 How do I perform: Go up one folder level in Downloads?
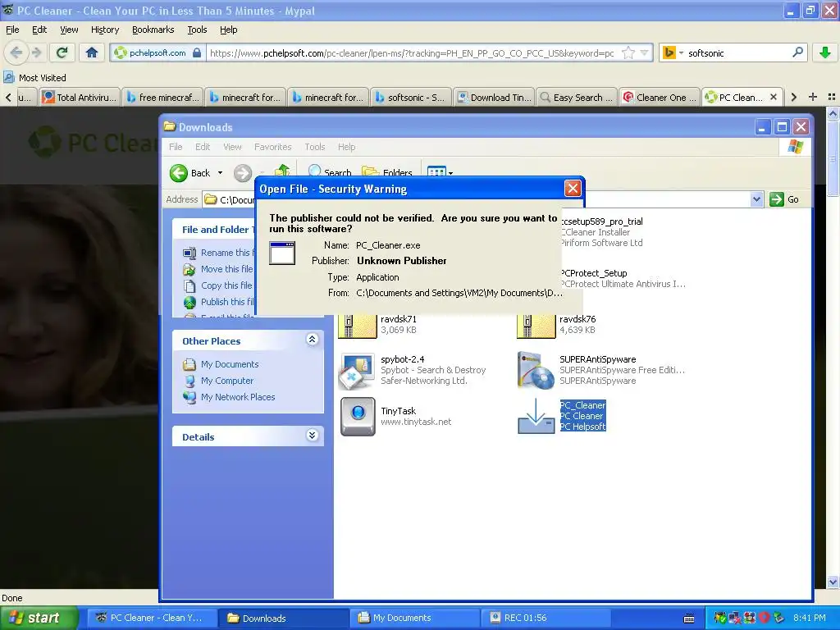pyautogui.click(x=282, y=171)
